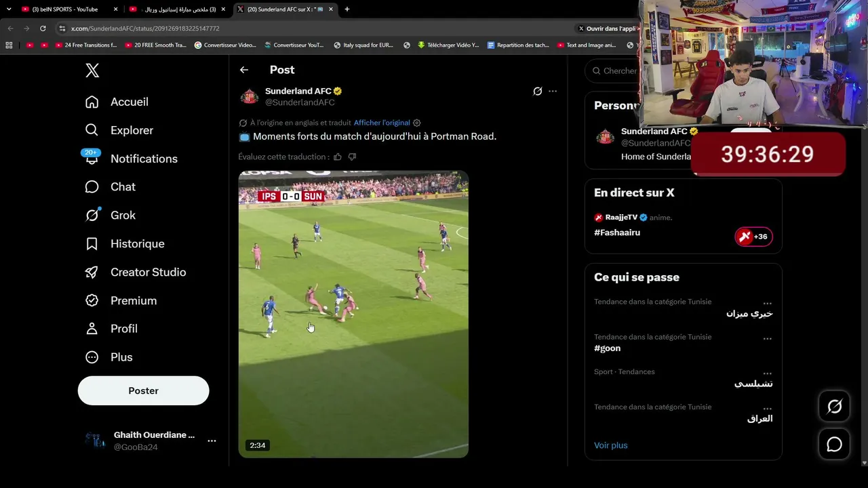Screen dimensions: 868x488
Task: Open the Premium page
Action: pyautogui.click(x=120, y=300)
